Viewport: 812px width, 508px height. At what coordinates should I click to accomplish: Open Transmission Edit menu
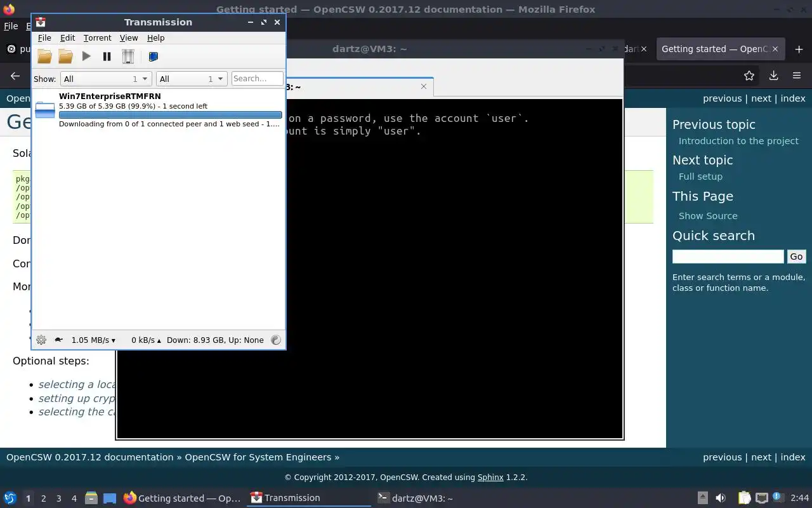click(x=67, y=38)
